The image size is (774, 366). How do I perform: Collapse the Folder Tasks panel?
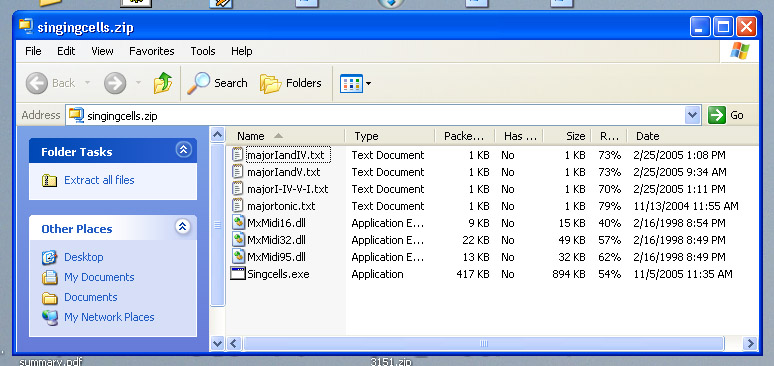(184, 150)
